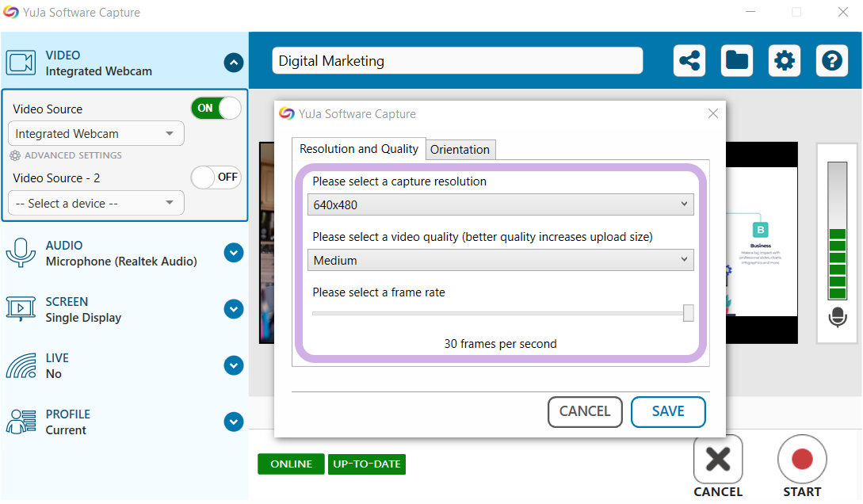Click the screen preview thumbnail

point(762,242)
